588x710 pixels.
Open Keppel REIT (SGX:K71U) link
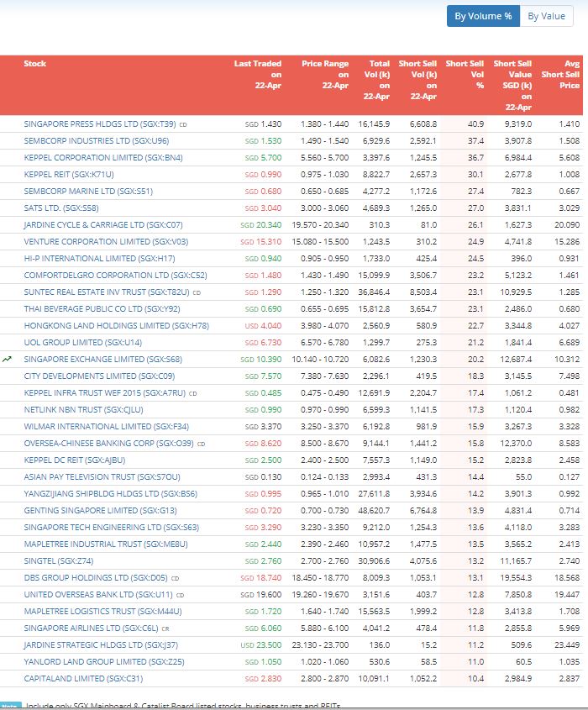69,174
